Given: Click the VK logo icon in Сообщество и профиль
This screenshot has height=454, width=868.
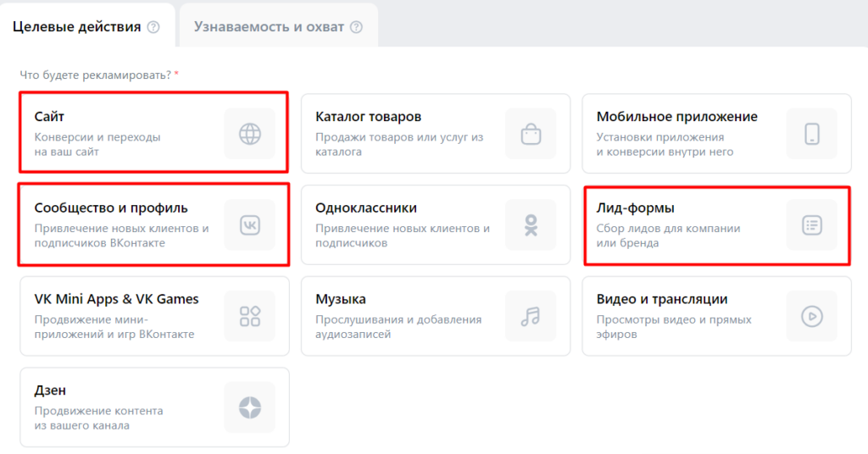Looking at the screenshot, I should (250, 225).
